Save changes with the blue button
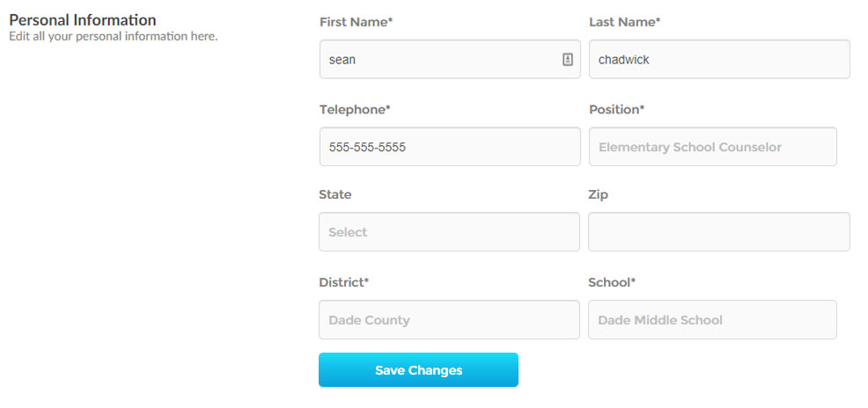 (418, 370)
